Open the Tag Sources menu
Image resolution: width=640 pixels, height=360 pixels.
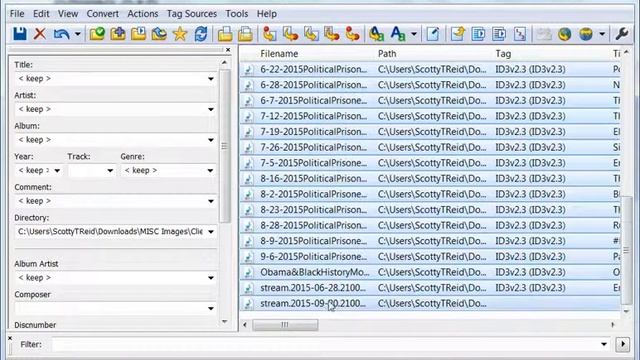pos(192,13)
